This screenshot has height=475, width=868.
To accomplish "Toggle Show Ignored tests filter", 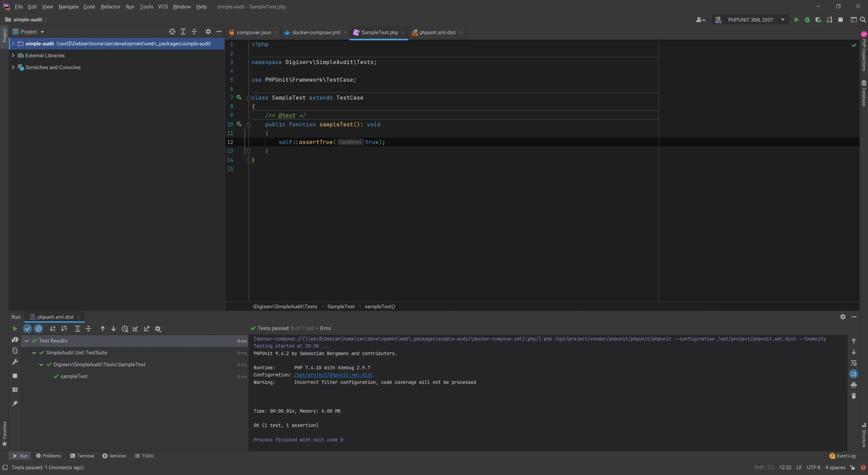I will click(x=39, y=329).
